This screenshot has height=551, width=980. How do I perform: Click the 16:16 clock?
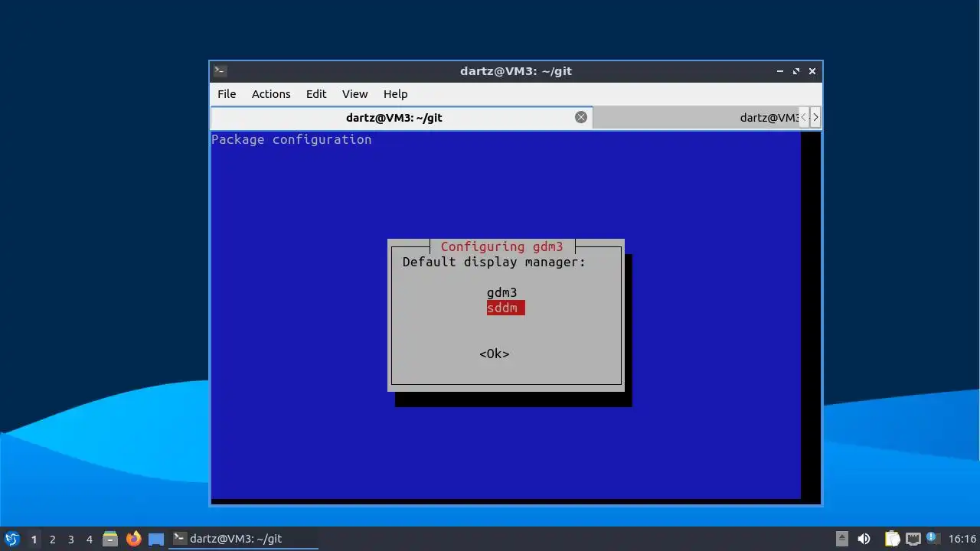[x=962, y=539]
